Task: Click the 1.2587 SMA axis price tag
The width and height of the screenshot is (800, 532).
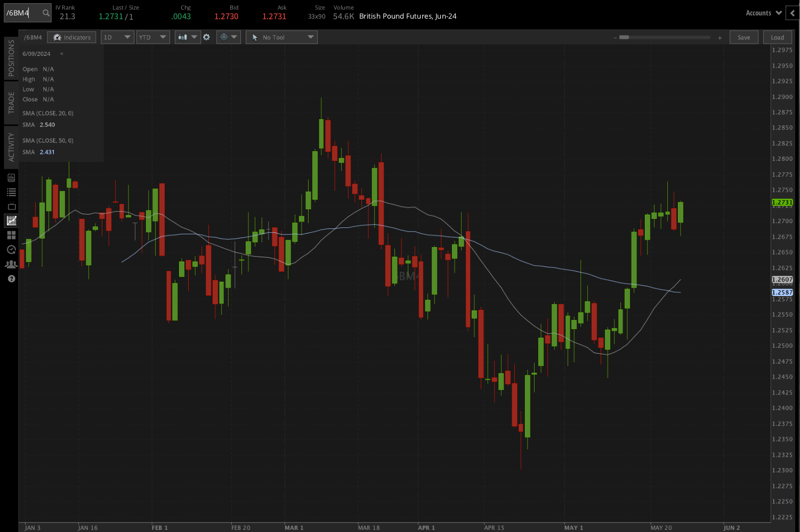Action: tap(782, 292)
